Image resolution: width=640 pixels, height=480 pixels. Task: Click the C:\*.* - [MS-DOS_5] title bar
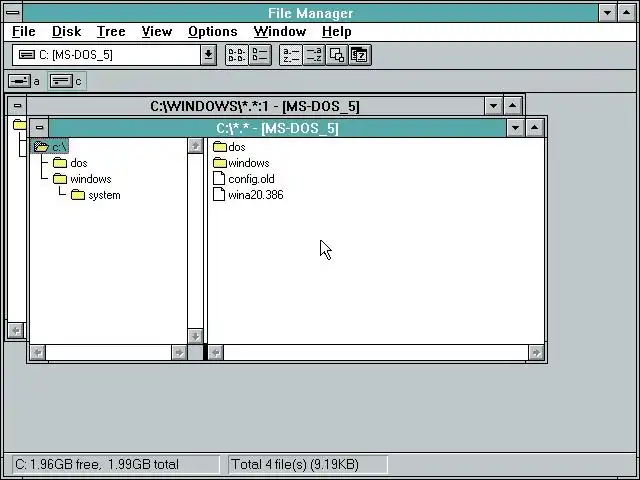click(277, 128)
